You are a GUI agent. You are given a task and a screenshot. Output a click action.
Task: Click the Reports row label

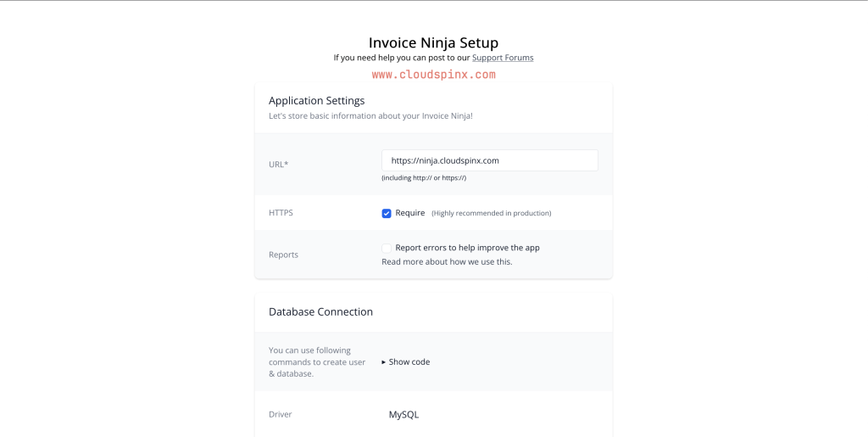283,255
